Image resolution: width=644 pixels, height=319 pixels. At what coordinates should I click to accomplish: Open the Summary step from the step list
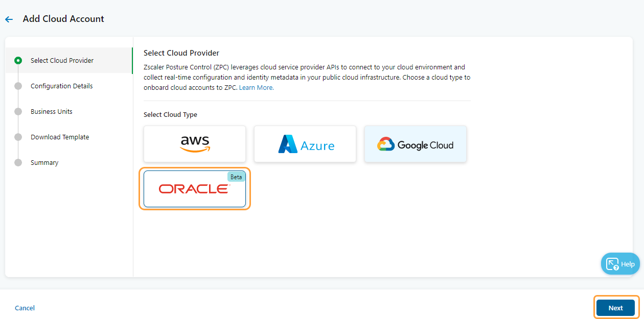(44, 162)
